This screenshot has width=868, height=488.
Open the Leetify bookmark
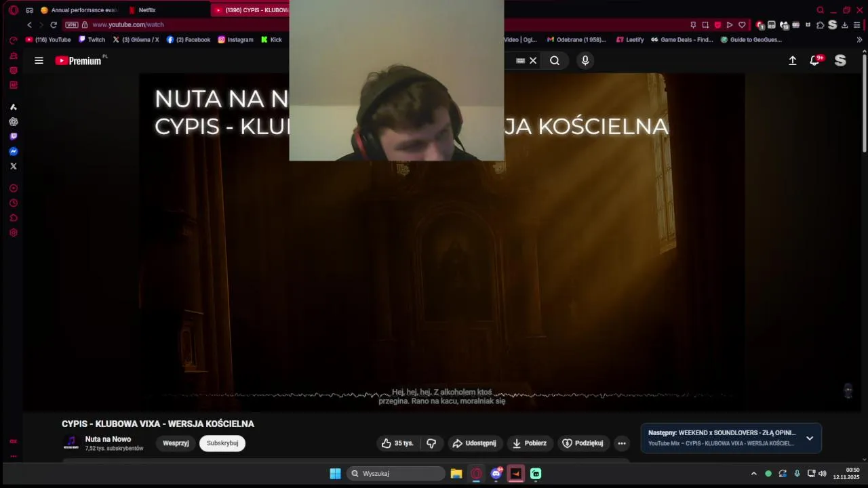tap(630, 40)
